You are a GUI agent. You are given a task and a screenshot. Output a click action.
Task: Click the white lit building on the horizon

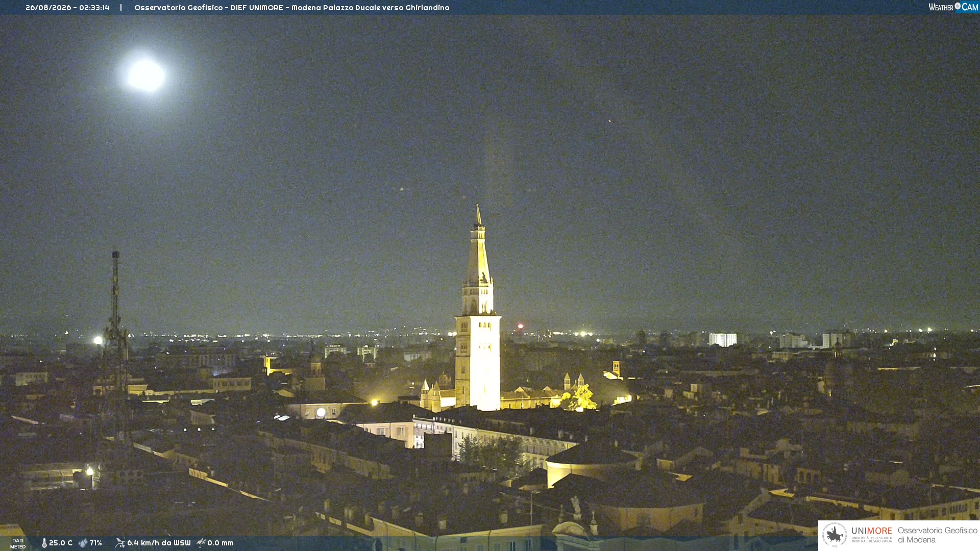point(723,340)
